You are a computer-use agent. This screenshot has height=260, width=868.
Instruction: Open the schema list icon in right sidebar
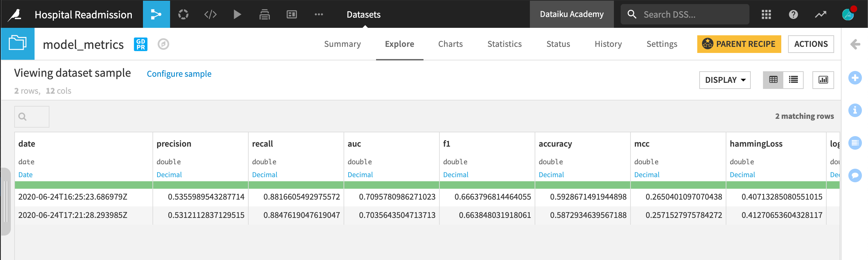855,143
